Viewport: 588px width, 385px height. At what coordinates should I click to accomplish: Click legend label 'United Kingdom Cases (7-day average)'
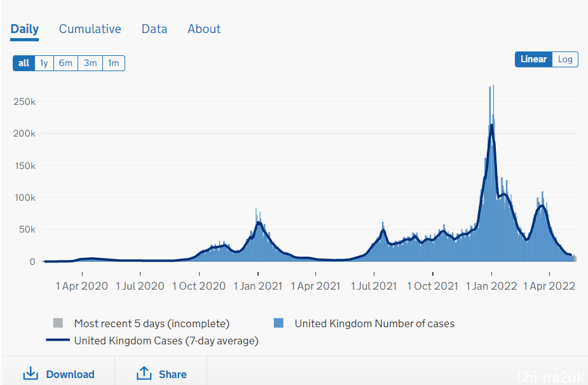click(167, 341)
